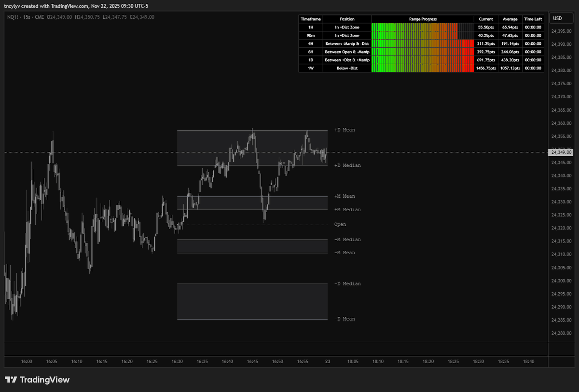Click the 40.25pts current value
Viewport: 579px width, 392px height.
click(486, 36)
